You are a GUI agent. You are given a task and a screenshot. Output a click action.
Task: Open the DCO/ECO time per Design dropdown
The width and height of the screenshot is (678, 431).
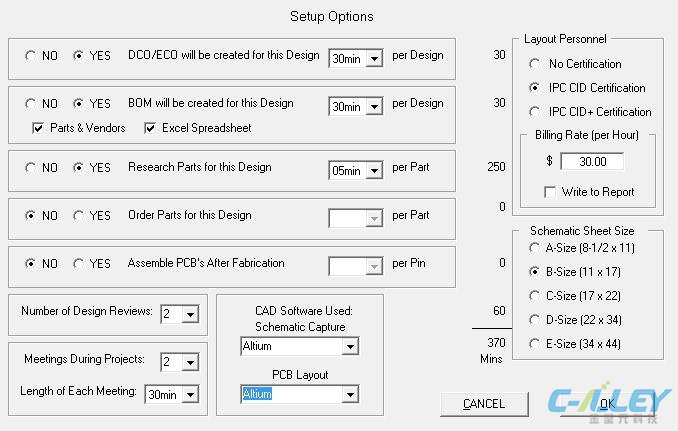point(374,59)
